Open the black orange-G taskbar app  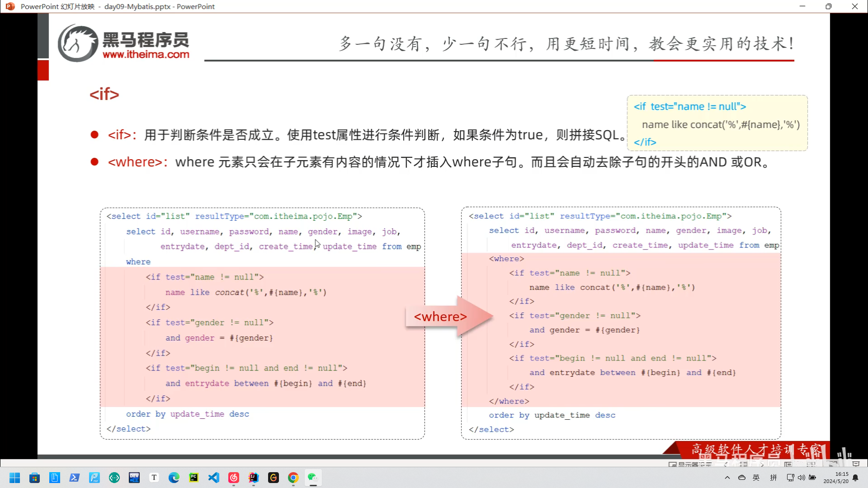pos(274,478)
